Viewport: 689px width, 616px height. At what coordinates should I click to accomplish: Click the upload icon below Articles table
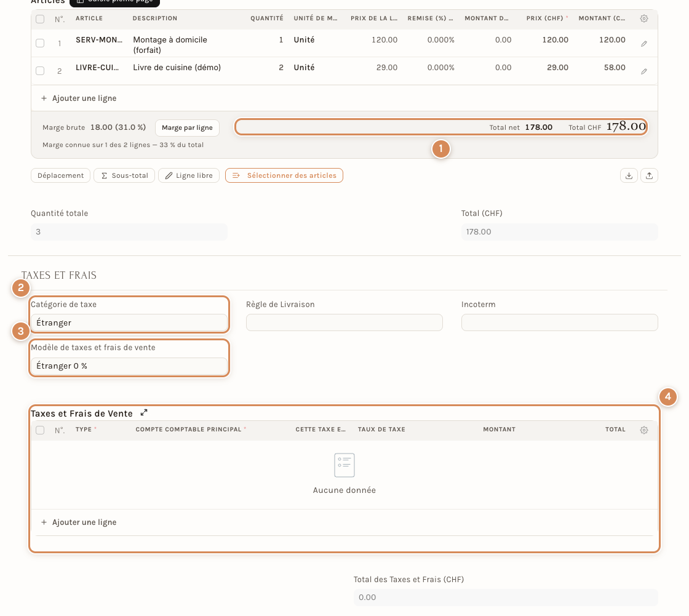[649, 175]
